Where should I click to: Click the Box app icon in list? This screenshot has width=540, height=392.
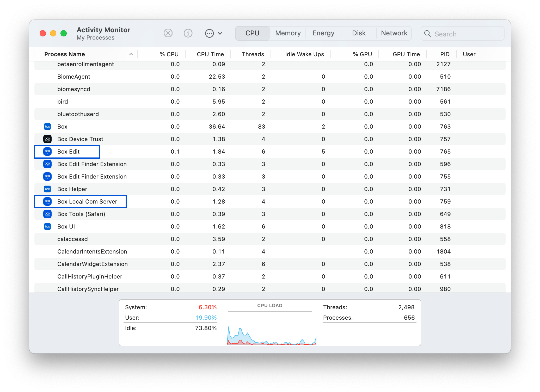pos(47,127)
